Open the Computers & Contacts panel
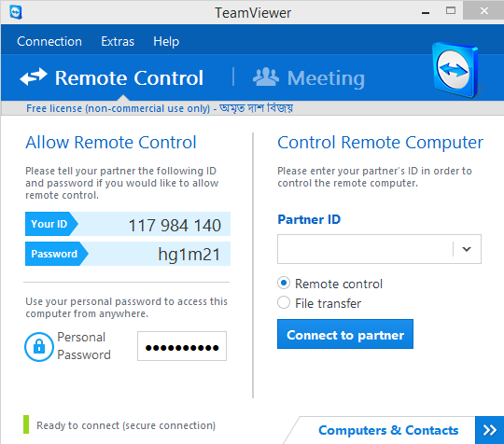 click(x=388, y=430)
